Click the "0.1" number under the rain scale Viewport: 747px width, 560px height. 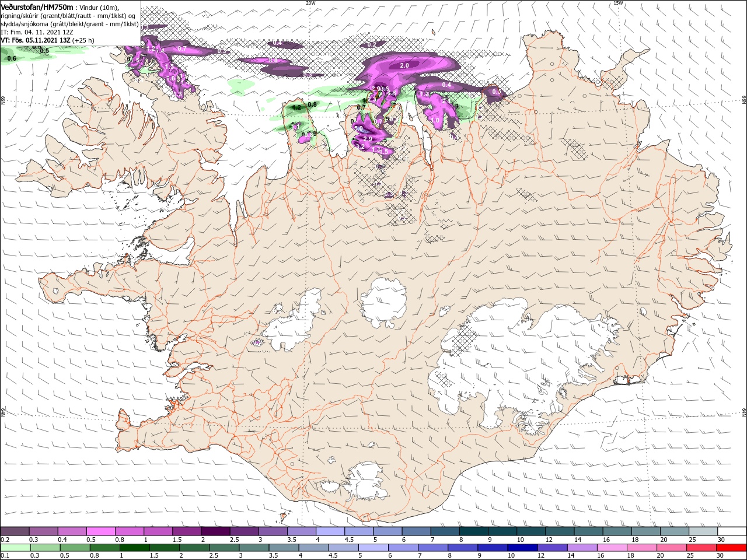pos(5,556)
